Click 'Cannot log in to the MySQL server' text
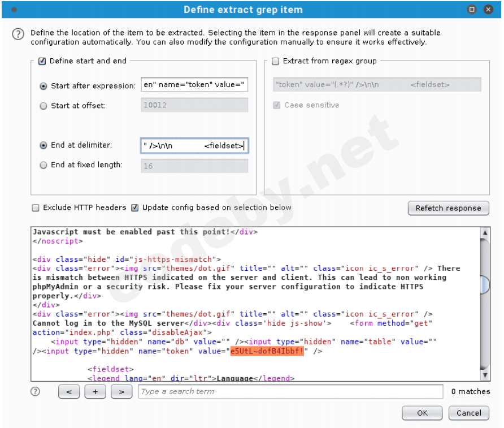This screenshot has width=504, height=428. pos(108,323)
